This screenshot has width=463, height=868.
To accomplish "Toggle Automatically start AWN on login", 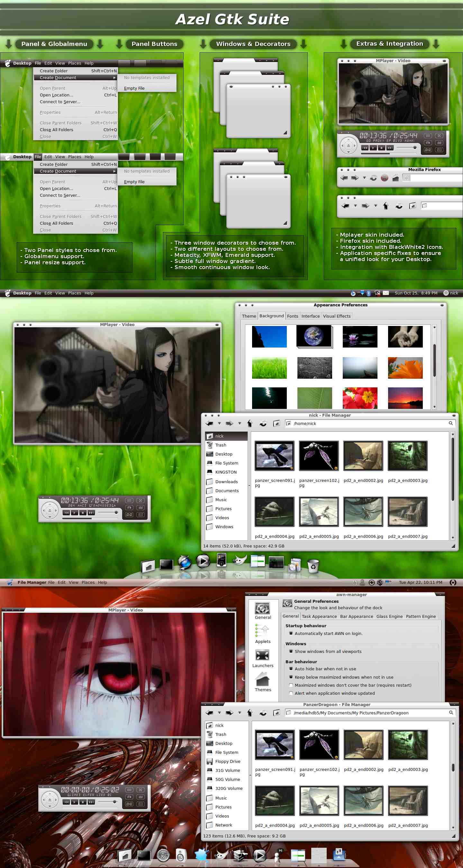I will 291,633.
